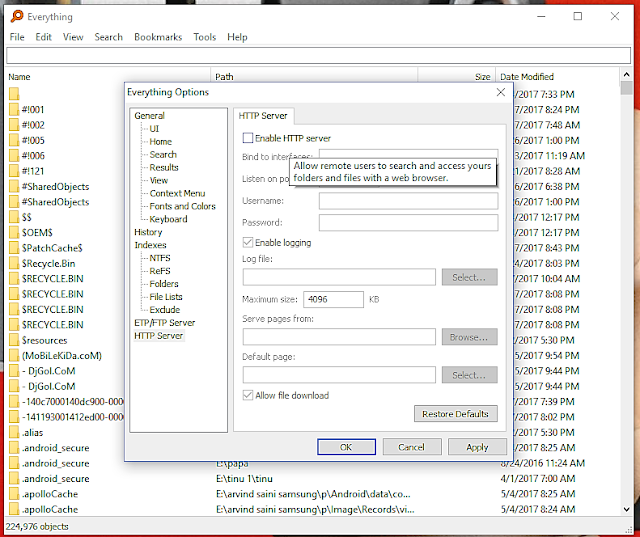Open the Help menu
Viewport: 640px width, 537px height.
pyautogui.click(x=237, y=37)
